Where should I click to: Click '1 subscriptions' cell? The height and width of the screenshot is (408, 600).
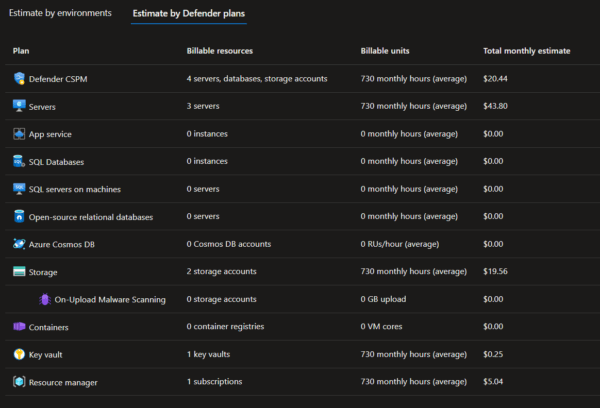pyautogui.click(x=214, y=382)
